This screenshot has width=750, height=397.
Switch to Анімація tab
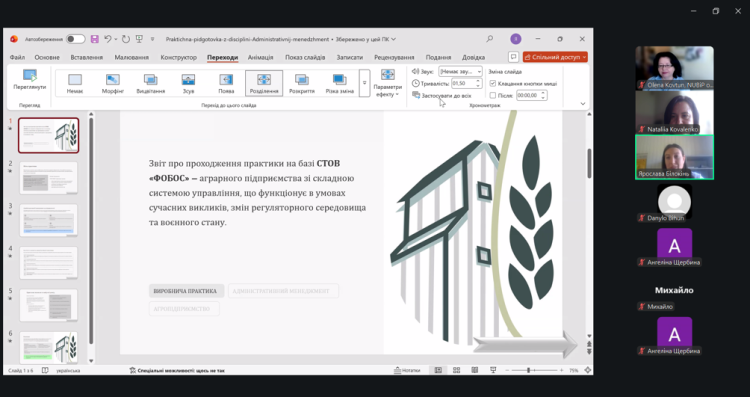click(261, 57)
